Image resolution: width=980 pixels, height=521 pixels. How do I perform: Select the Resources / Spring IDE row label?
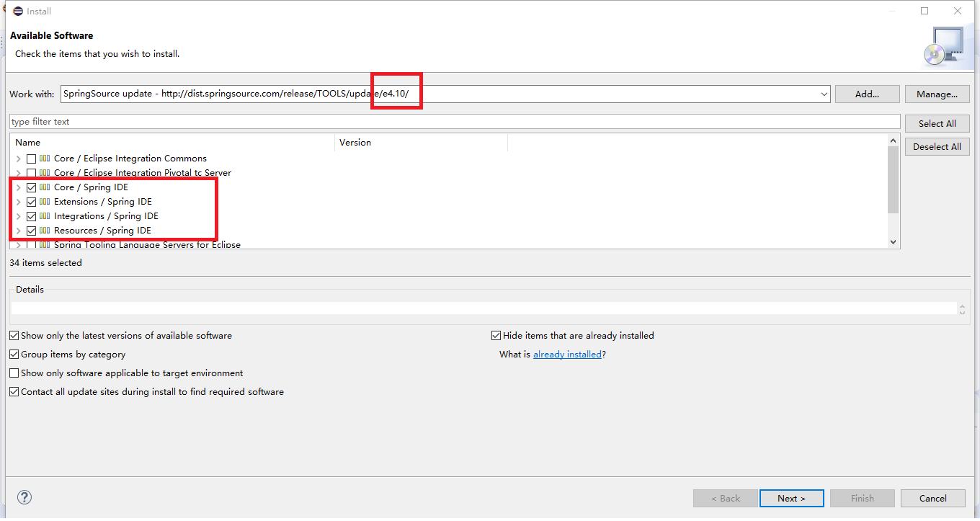(x=102, y=231)
